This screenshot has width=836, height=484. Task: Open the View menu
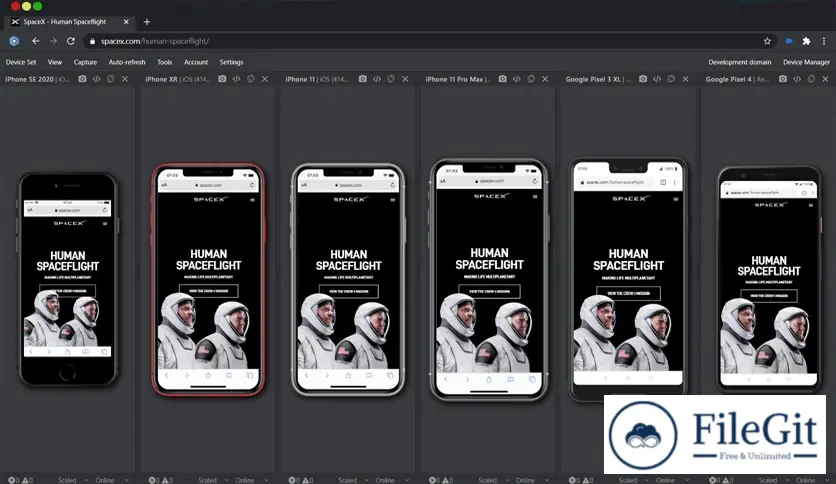(x=55, y=62)
